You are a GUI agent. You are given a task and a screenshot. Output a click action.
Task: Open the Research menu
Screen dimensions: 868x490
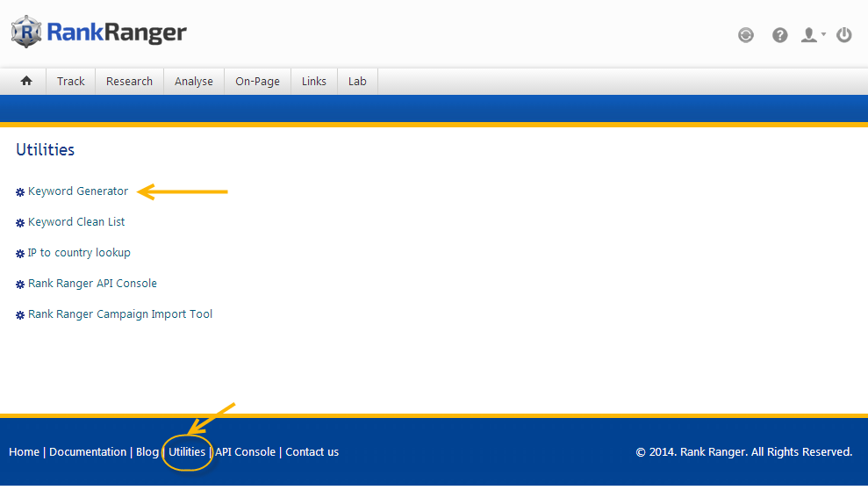[130, 81]
